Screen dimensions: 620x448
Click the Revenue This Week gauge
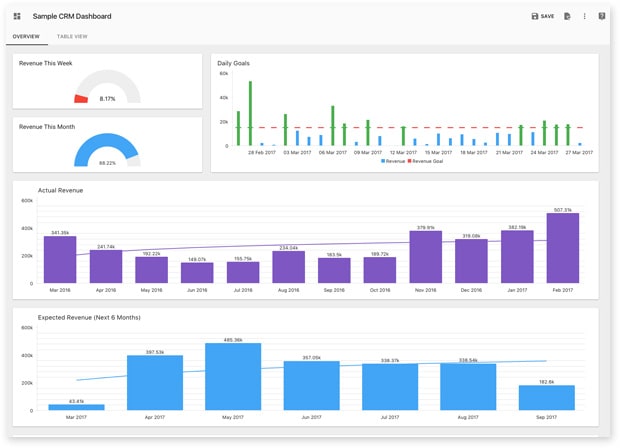click(x=107, y=90)
